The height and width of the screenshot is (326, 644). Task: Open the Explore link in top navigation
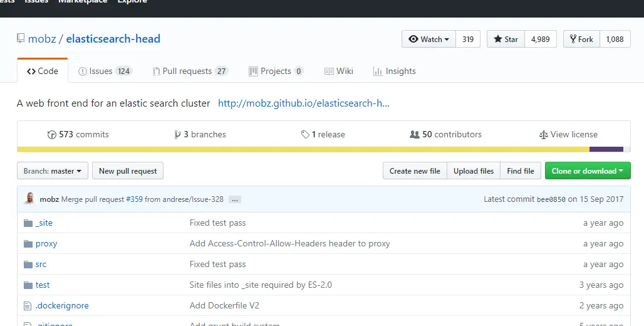click(132, 2)
